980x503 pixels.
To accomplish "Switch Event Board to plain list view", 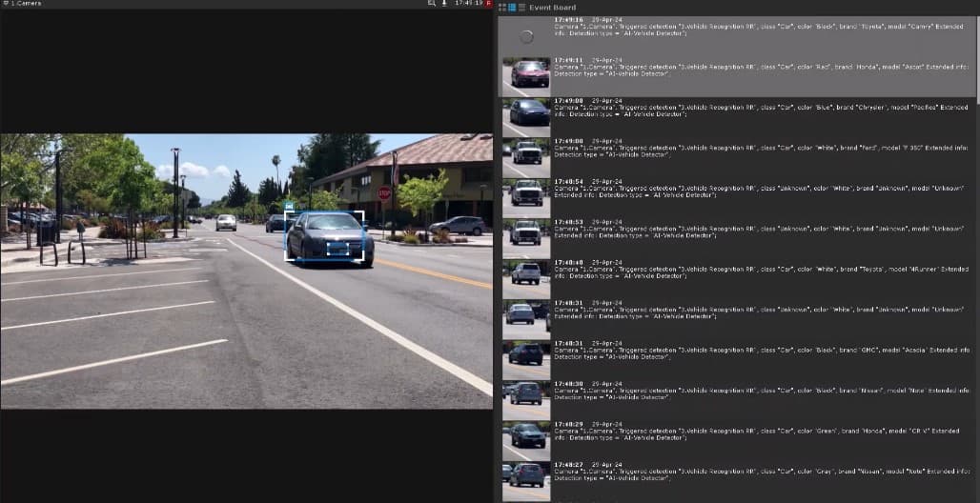I will tap(521, 8).
